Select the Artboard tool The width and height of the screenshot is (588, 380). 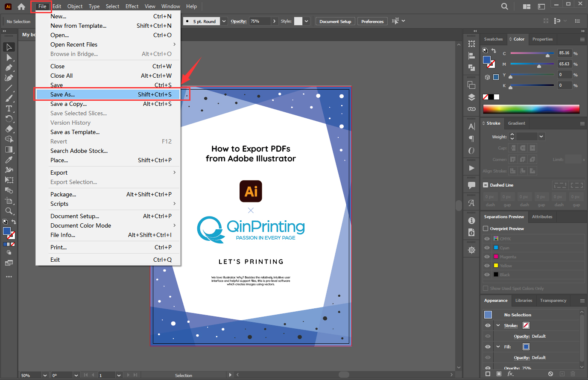point(9,201)
